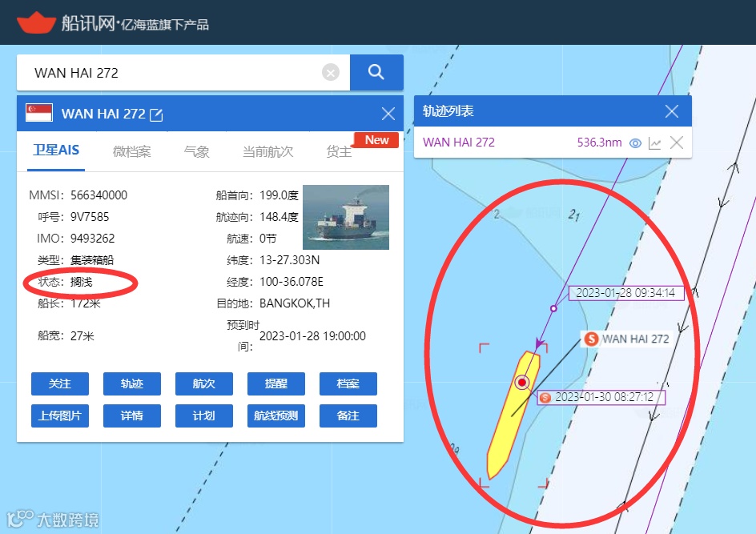Remove WAN HAI 272 from the track list
The image size is (756, 534).
pos(677,143)
